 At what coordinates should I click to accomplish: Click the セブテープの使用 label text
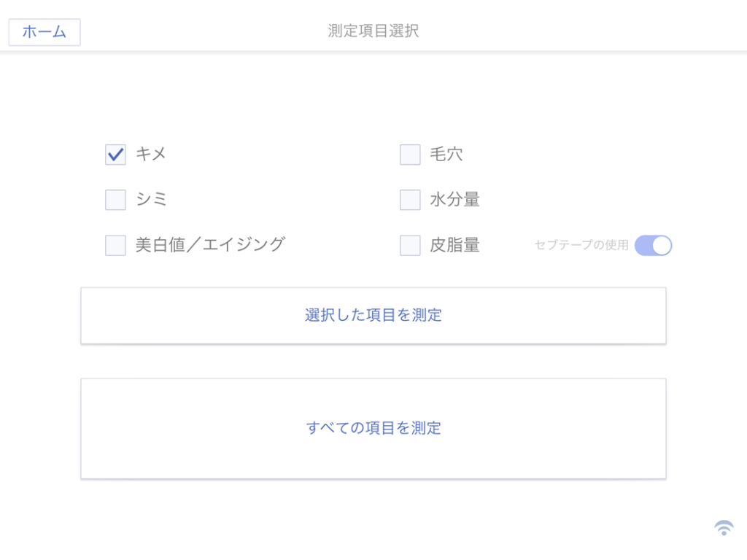581,245
